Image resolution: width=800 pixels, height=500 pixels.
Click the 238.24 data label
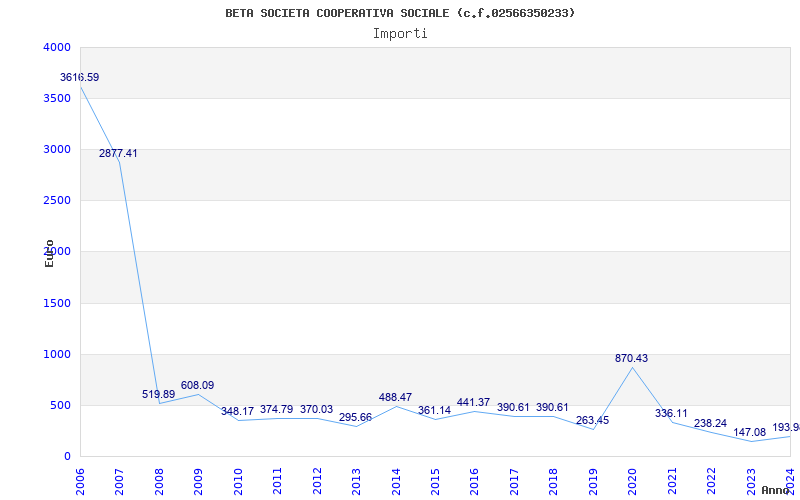click(x=711, y=423)
